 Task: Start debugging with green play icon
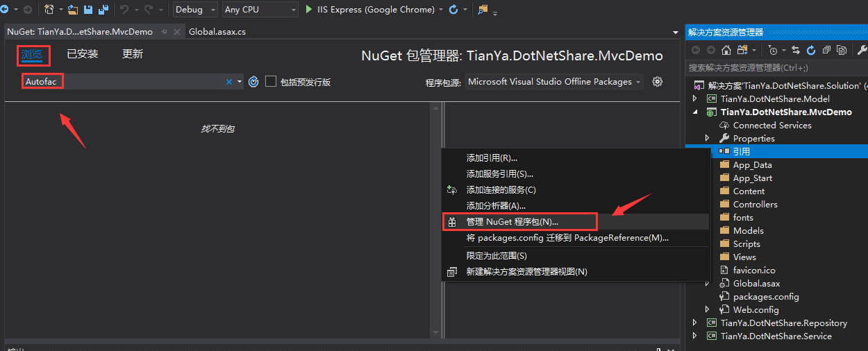point(310,10)
